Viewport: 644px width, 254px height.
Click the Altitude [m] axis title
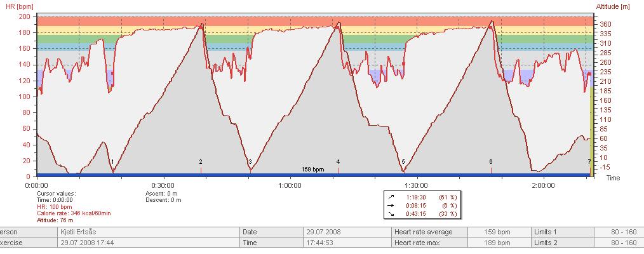(613, 6)
